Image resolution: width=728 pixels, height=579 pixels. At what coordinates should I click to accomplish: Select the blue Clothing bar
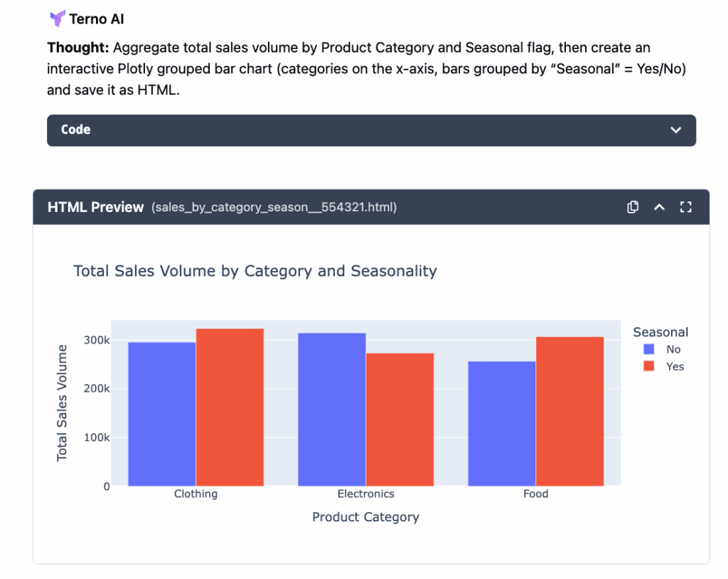coord(161,414)
